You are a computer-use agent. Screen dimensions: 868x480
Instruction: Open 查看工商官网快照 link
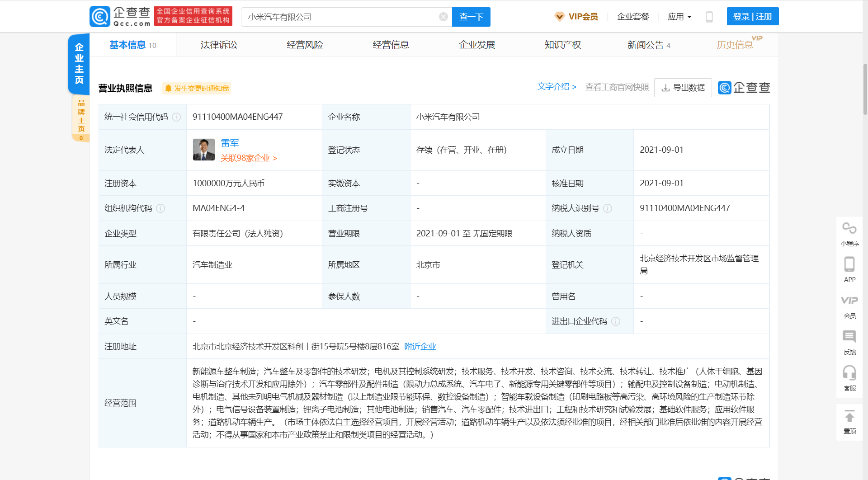617,87
